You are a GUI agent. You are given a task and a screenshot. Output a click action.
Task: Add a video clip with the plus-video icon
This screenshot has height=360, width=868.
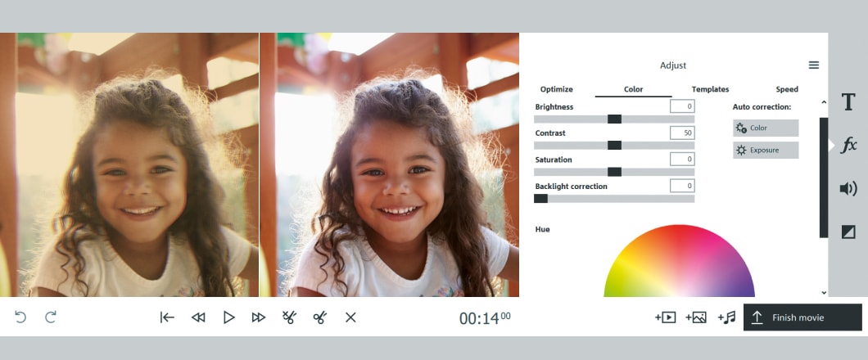(666, 317)
